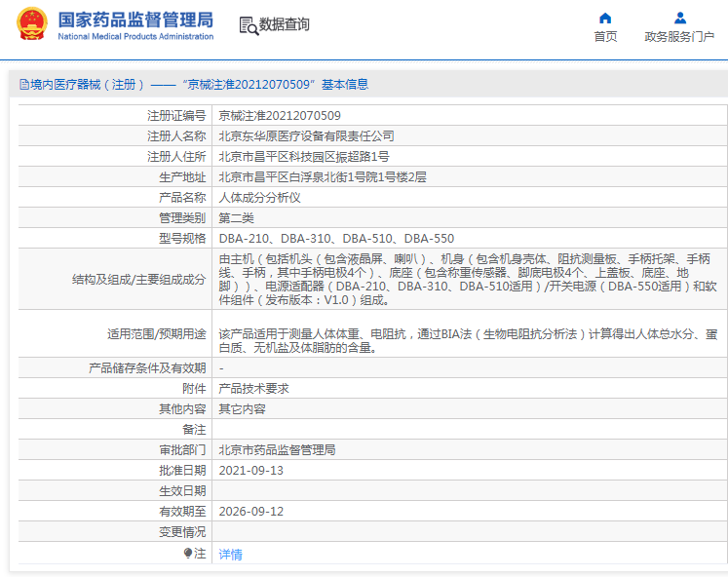728x577 pixels.
Task: Click the home house icon
Action: click(x=605, y=19)
